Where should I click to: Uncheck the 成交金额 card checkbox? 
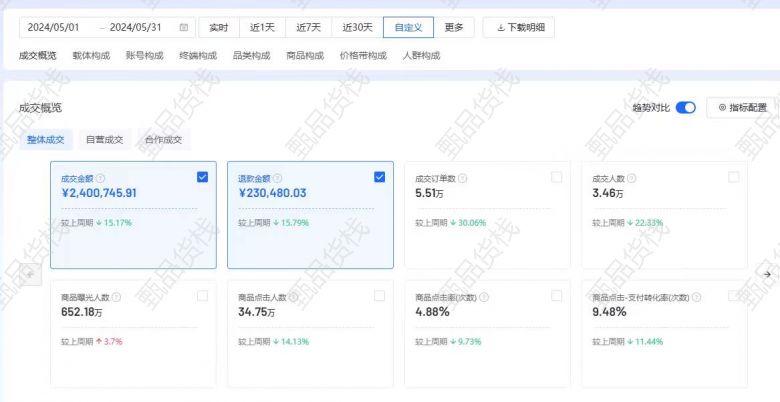pyautogui.click(x=203, y=177)
